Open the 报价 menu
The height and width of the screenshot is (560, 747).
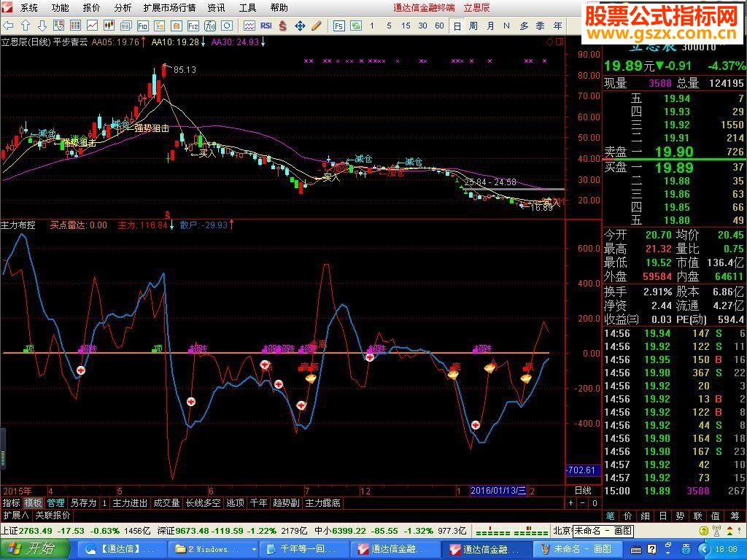pos(91,7)
